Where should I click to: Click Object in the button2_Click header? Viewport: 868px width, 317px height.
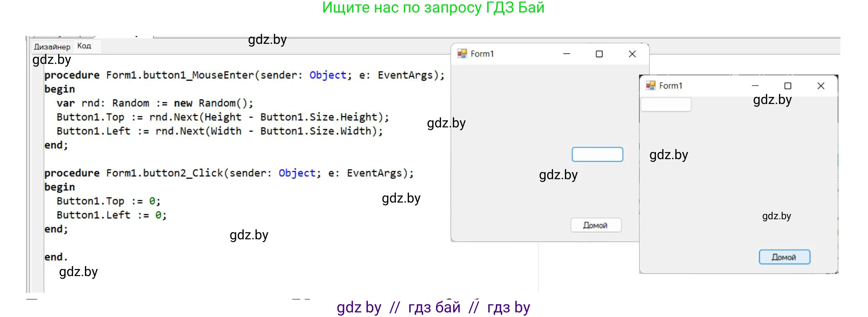point(297,173)
